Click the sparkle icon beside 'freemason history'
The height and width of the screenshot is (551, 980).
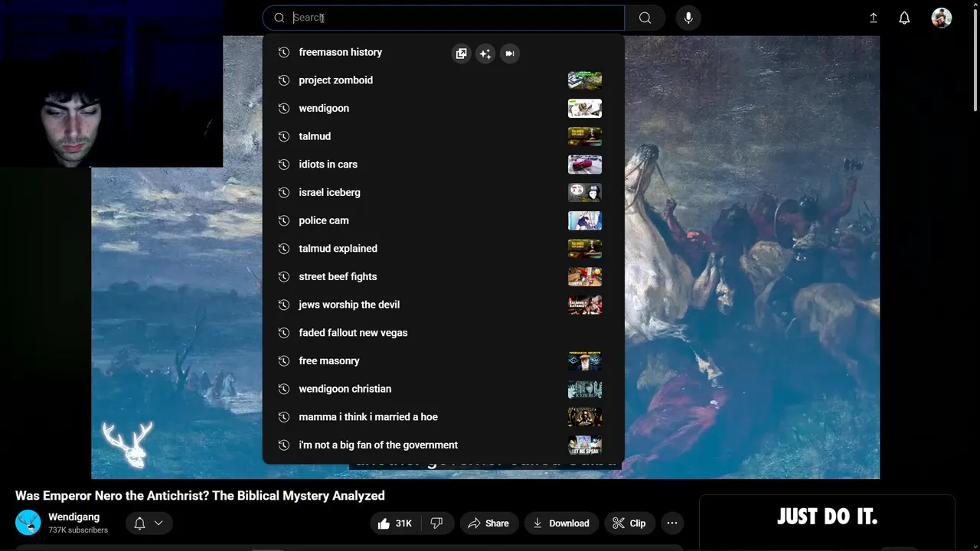tap(485, 54)
